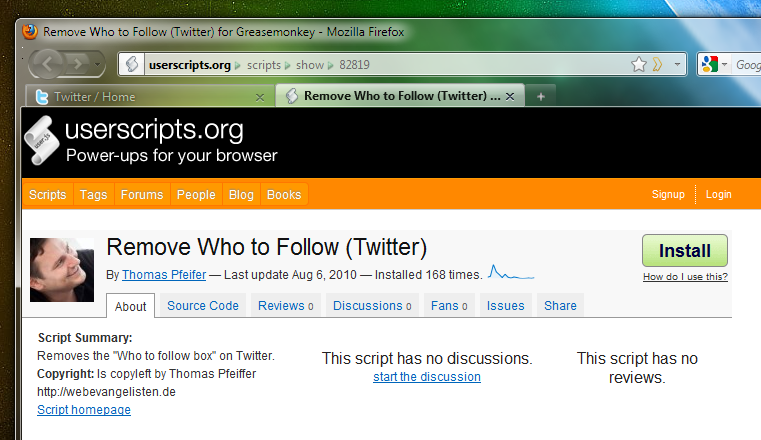Click the 'scripts' URL breadcrumb segment
The height and width of the screenshot is (440, 761).
264,65
